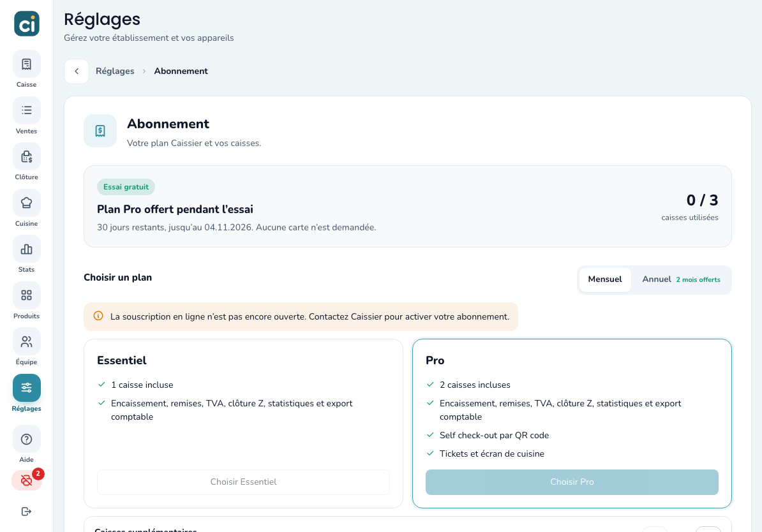The width and height of the screenshot is (762, 532).
Task: Switch billing to Mensuel
Action: point(605,279)
